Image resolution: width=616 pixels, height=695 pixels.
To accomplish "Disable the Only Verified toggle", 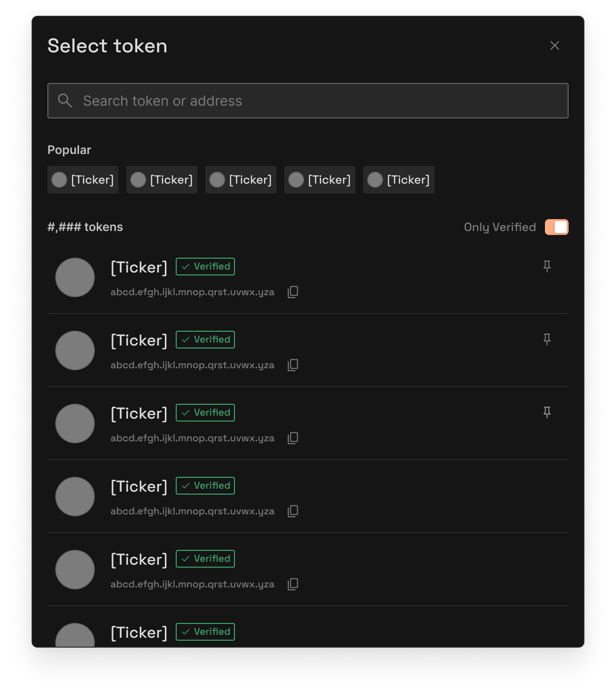I will point(556,227).
